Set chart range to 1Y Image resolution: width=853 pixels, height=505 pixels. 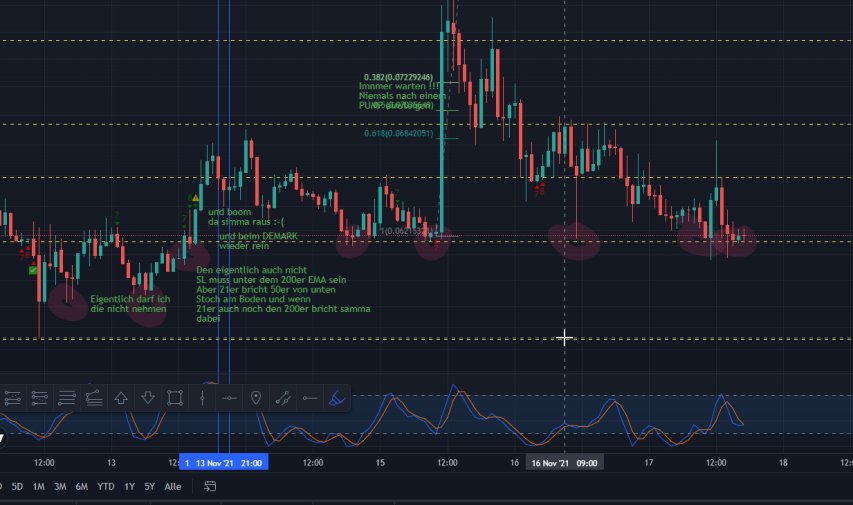pos(129,486)
